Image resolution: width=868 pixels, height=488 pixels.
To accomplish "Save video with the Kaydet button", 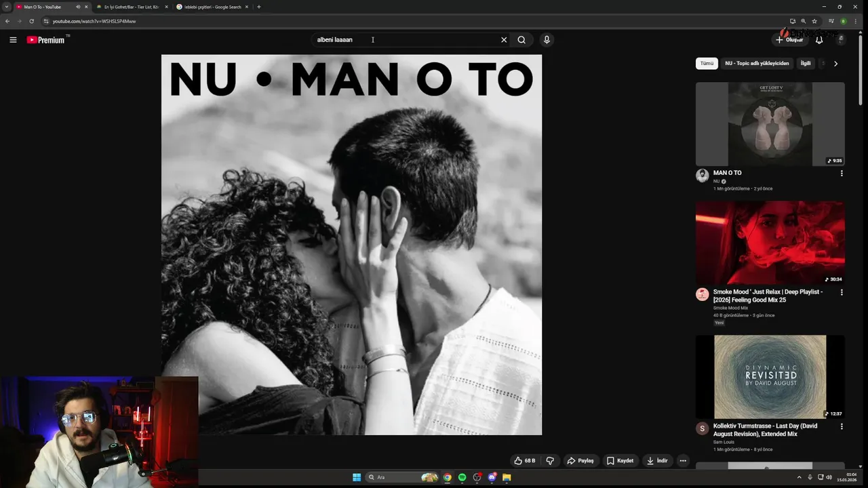I will pyautogui.click(x=620, y=461).
